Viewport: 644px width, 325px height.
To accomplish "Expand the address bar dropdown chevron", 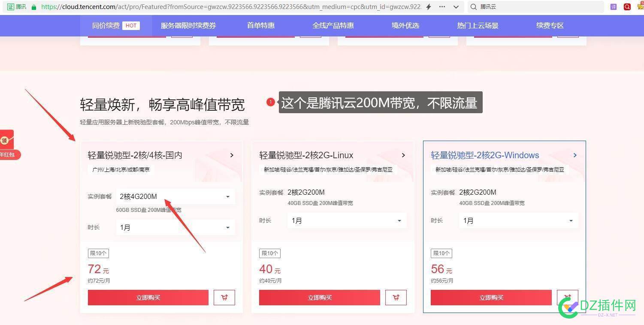I will click(x=456, y=7).
